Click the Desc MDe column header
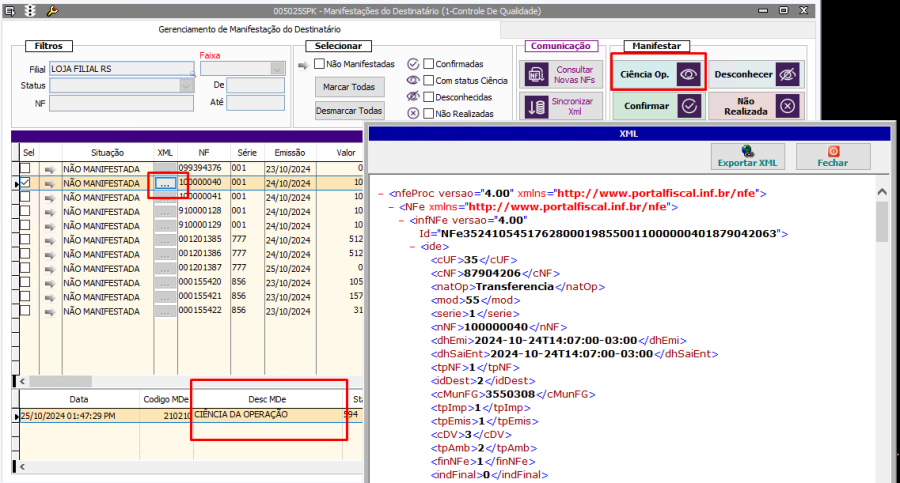This screenshot has height=483, width=900. pos(267,399)
